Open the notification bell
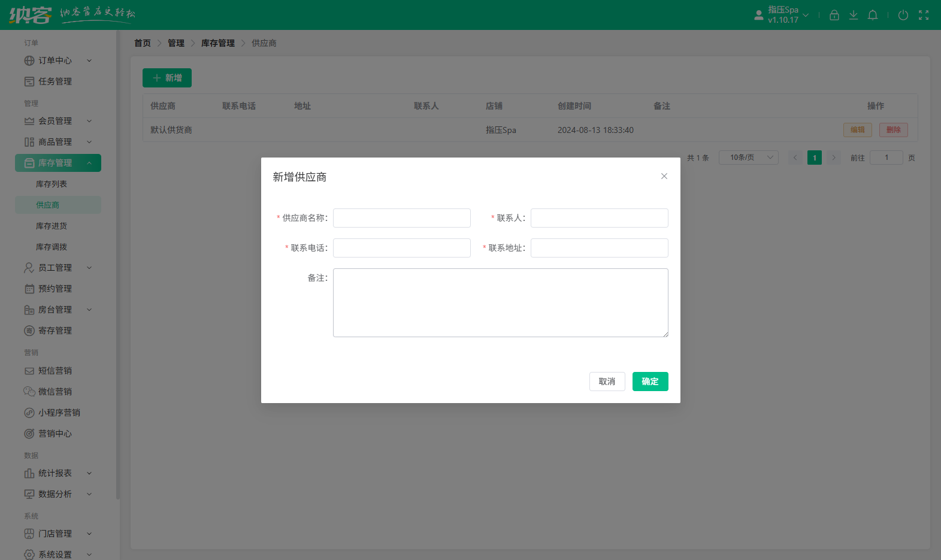The image size is (941, 560). (x=873, y=15)
